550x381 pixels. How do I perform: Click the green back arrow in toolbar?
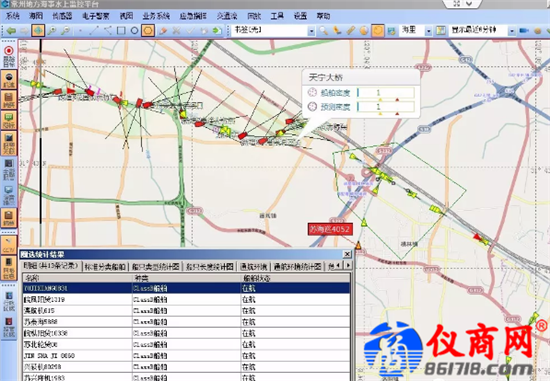point(11,31)
